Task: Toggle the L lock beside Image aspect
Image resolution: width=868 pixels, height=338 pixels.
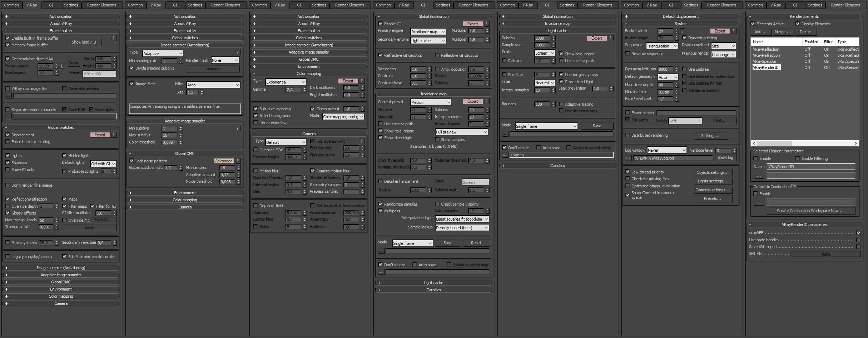Action: pyautogui.click(x=62, y=66)
